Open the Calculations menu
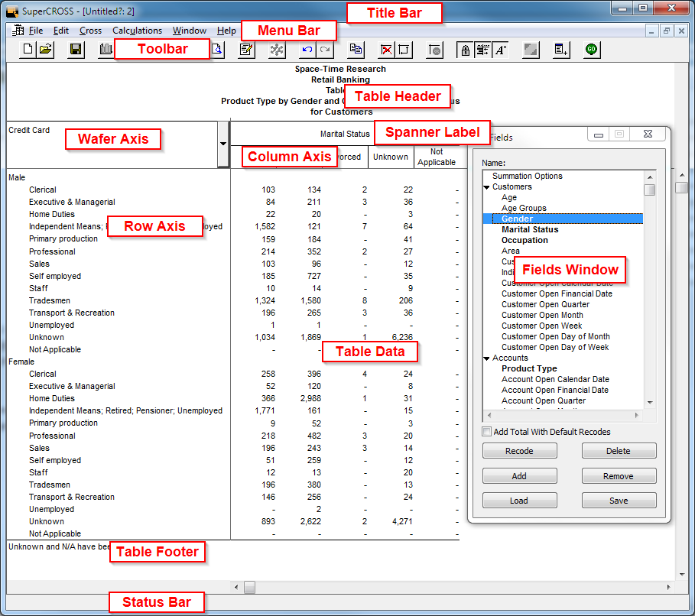This screenshot has width=695, height=616. [x=137, y=31]
